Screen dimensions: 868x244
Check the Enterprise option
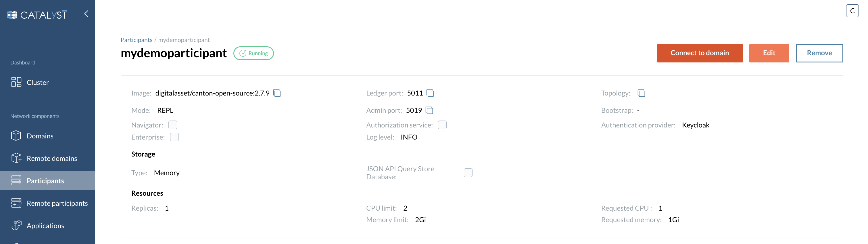tap(174, 137)
